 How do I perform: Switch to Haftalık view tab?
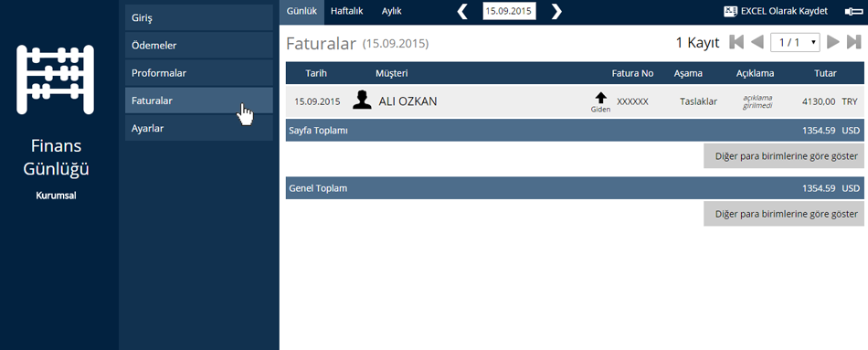[346, 11]
